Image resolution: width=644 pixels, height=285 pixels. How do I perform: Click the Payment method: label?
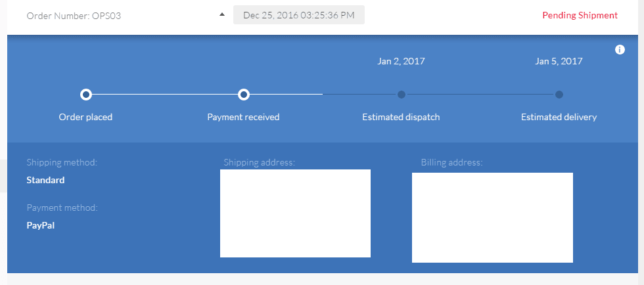click(62, 208)
